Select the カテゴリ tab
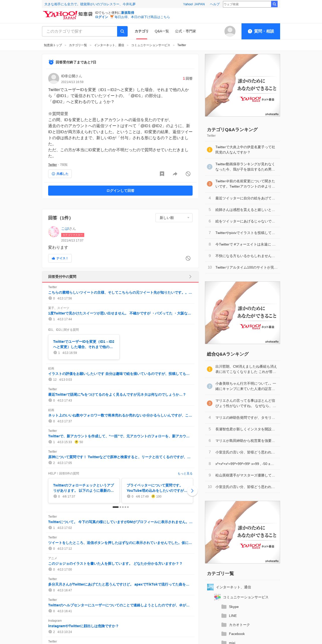This screenshot has height=644, width=322. click(141, 31)
